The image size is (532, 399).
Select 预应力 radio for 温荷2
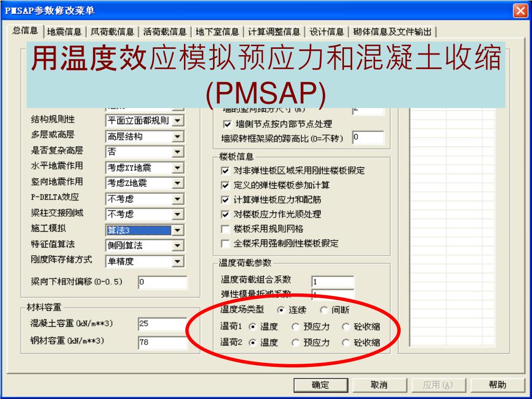point(296,343)
